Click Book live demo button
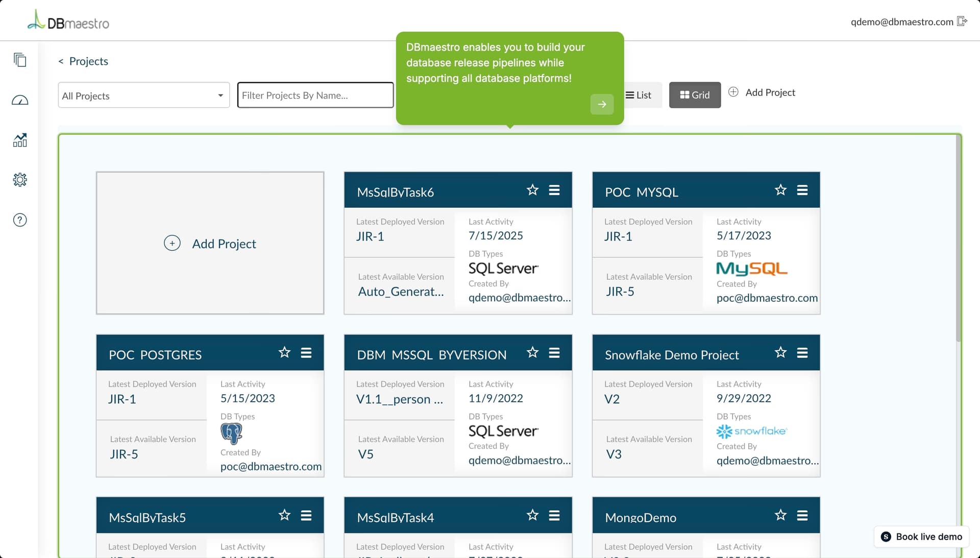This screenshot has width=980, height=558. coord(921,537)
